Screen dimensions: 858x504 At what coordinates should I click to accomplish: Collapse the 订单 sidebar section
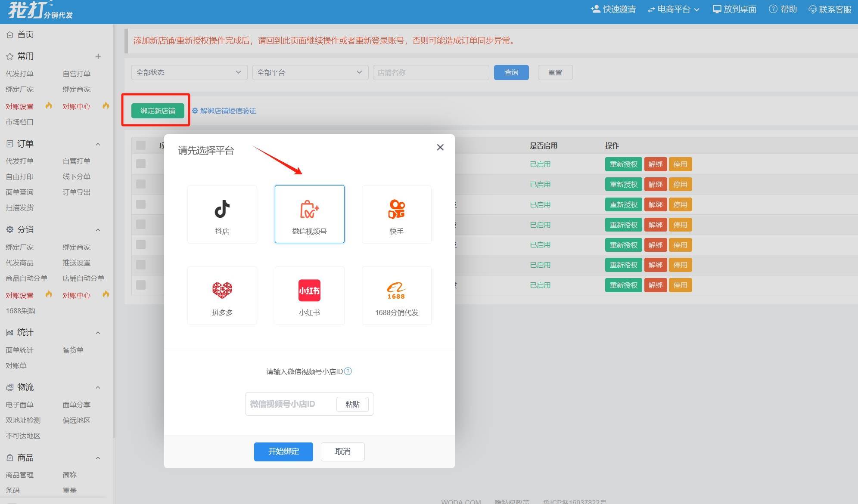[98, 144]
